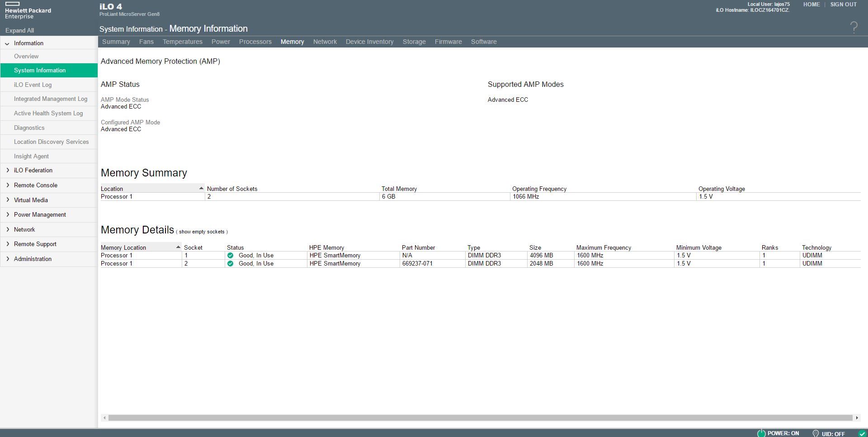Click horizontal scrollbar right arrow
Viewport: 868px width, 437px height.
[857, 418]
